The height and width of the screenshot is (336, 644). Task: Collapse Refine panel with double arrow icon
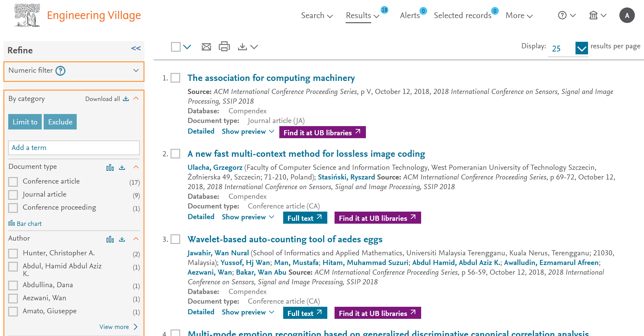(x=136, y=48)
